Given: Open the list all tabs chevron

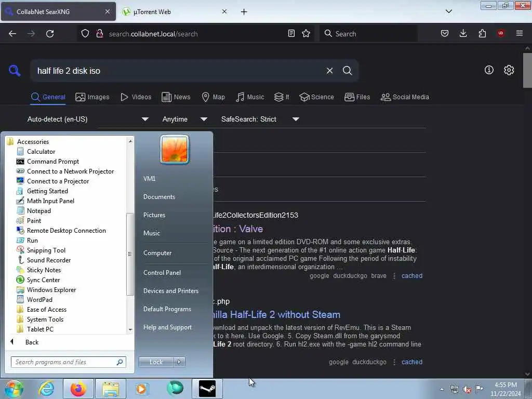Looking at the screenshot, I should pos(448,11).
